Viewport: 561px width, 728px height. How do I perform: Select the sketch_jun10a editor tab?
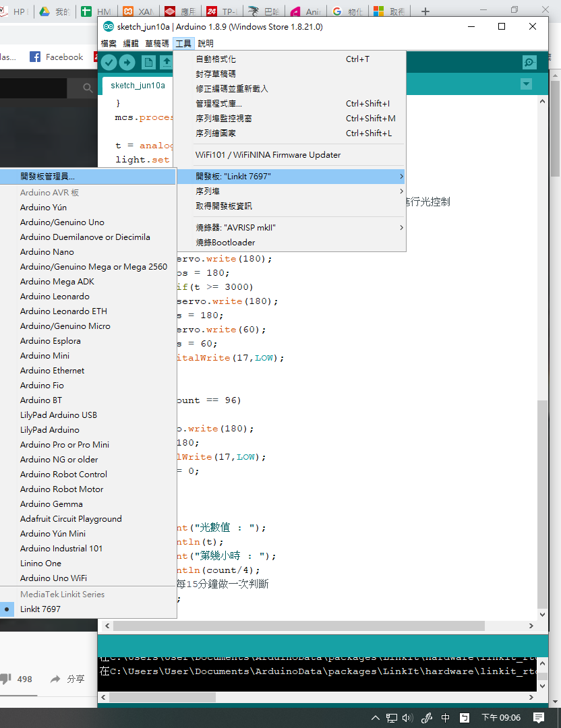138,86
